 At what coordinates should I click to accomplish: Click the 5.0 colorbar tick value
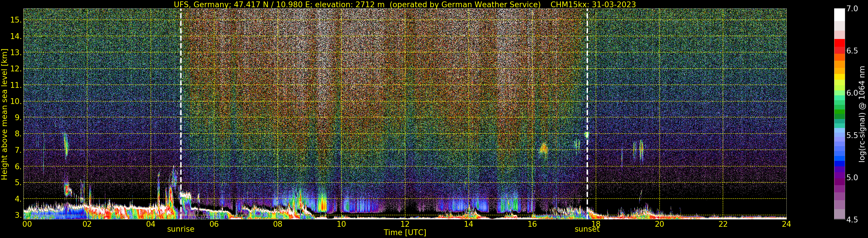click(x=852, y=177)
